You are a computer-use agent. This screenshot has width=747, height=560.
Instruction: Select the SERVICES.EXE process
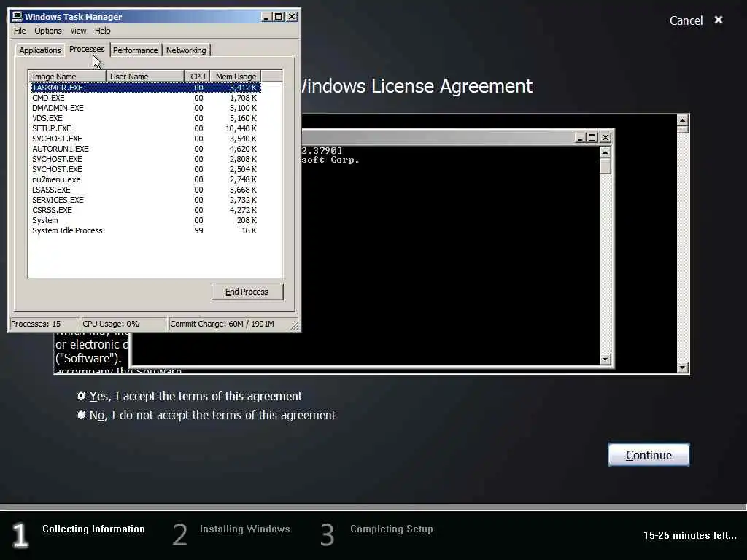point(145,200)
